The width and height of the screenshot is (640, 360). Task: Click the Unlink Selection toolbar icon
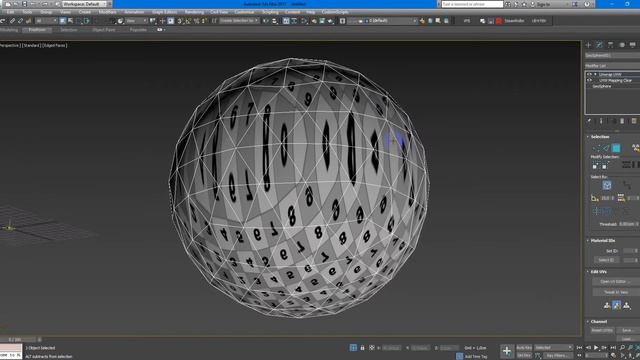click(20, 20)
